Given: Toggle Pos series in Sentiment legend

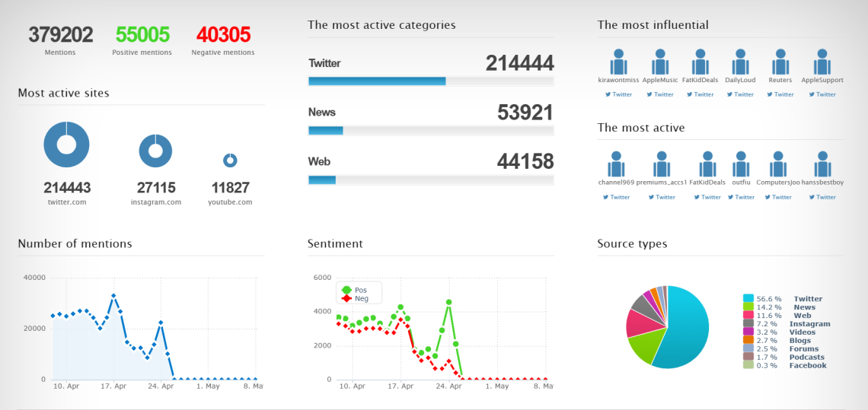Looking at the screenshot, I should [354, 290].
